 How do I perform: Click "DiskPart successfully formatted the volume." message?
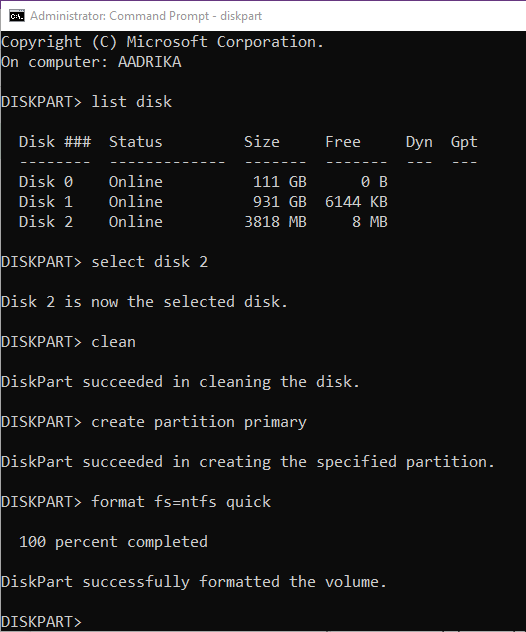pyautogui.click(x=194, y=582)
